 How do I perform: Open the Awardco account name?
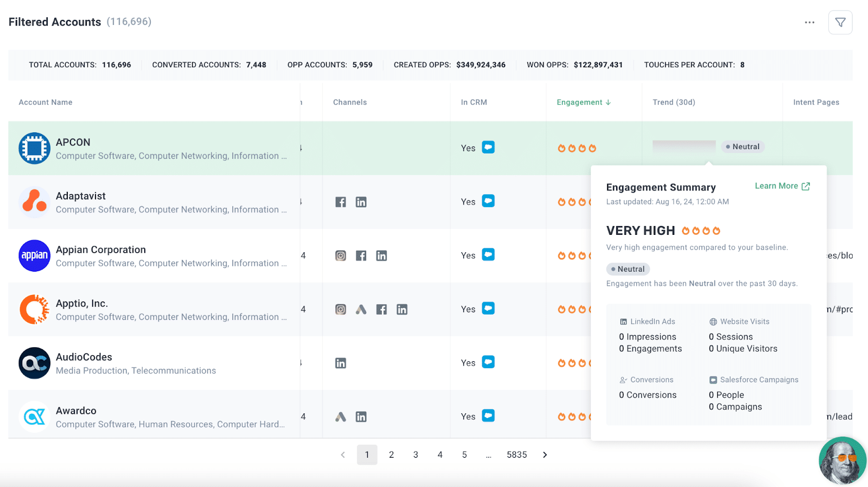pyautogui.click(x=76, y=411)
